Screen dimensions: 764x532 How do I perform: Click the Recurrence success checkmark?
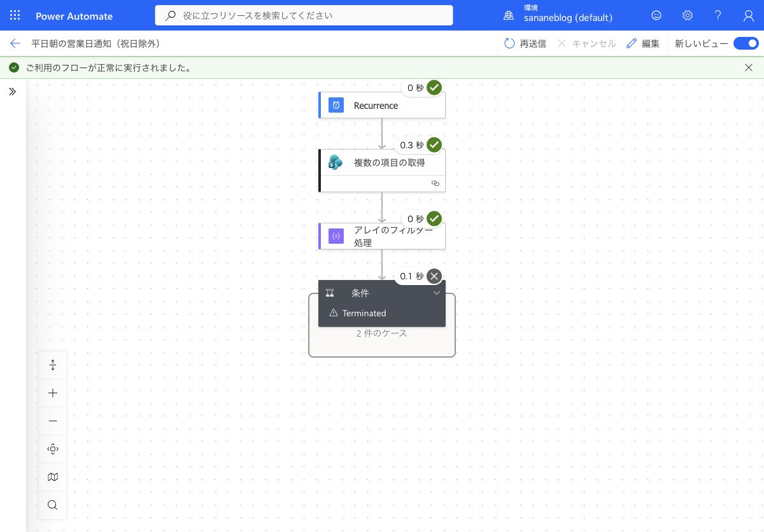pos(434,87)
